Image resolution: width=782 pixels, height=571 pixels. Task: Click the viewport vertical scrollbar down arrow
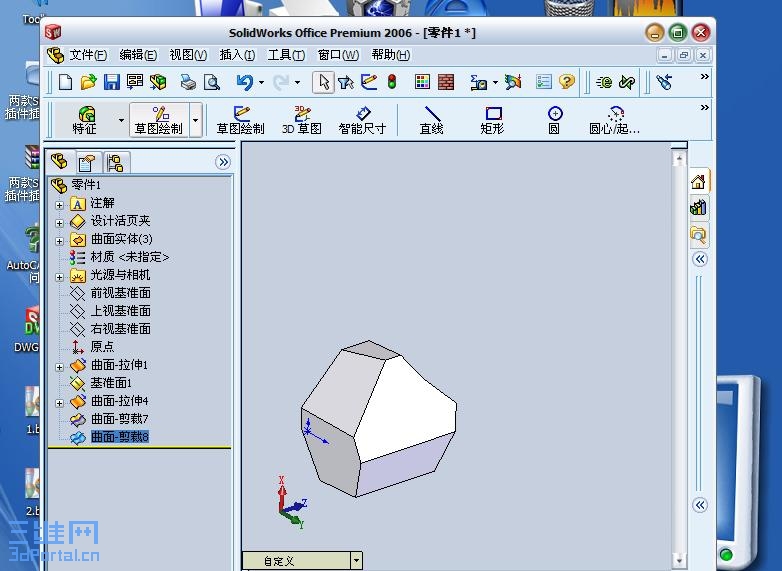(x=679, y=561)
